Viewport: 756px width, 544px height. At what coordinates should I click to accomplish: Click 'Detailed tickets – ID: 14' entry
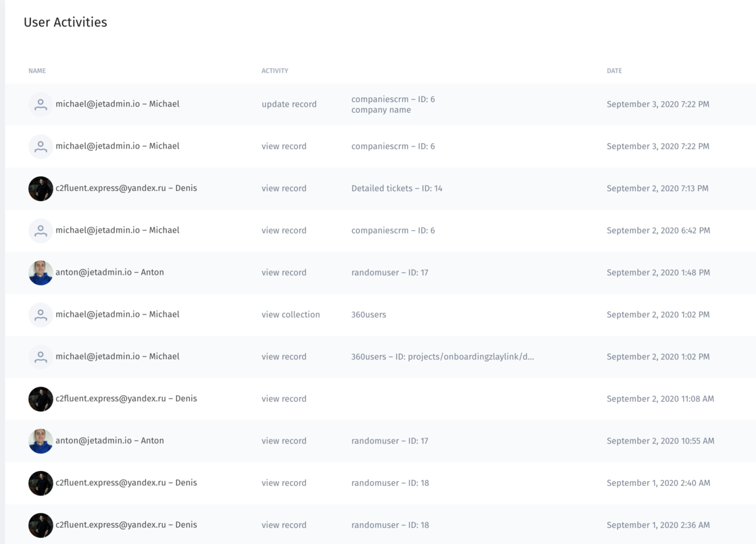[397, 188]
